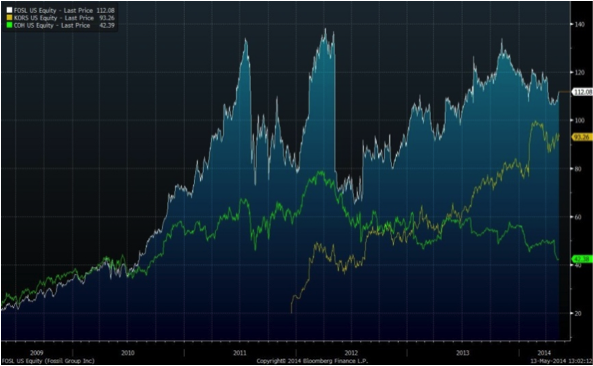This screenshot has width=593, height=366.
Task: Click the 140 price axis label
Action: click(579, 24)
